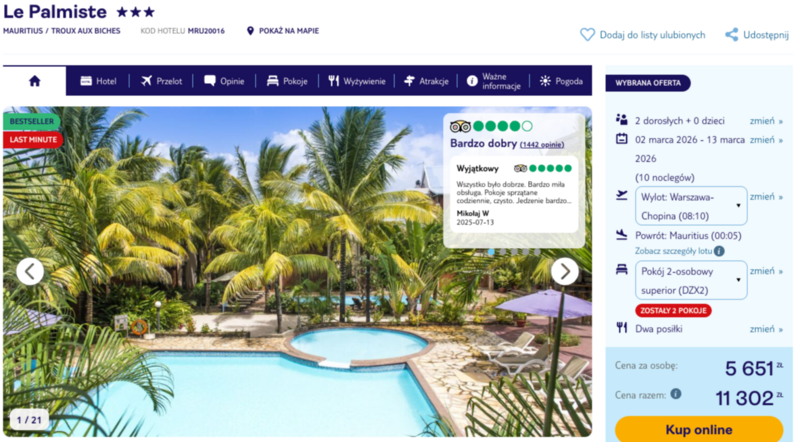The width and height of the screenshot is (800, 442).
Task: Click the info icon next to Cena razem
Action: point(676,394)
